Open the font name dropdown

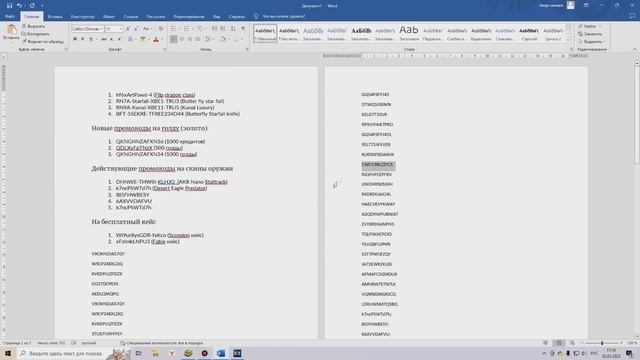[101, 29]
